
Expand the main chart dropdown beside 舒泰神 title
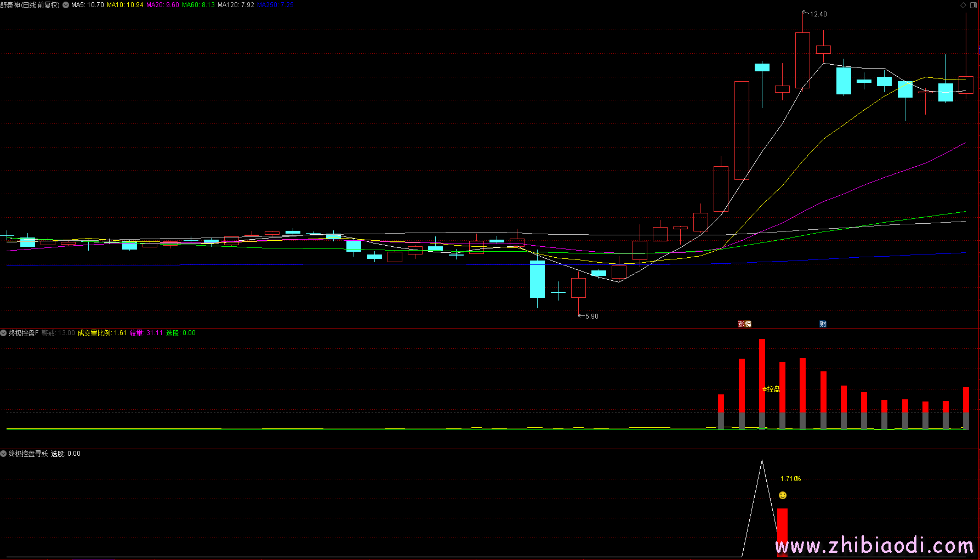66,5
